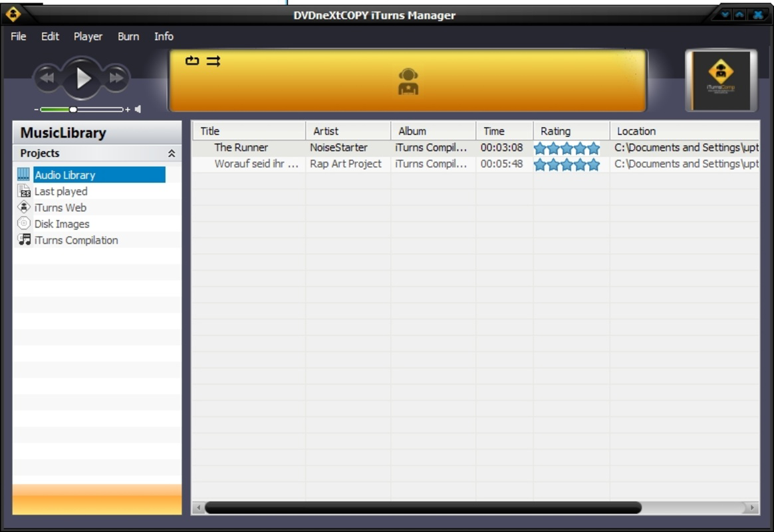The image size is (774, 532).
Task: Sort by Artist column header
Action: (x=348, y=131)
